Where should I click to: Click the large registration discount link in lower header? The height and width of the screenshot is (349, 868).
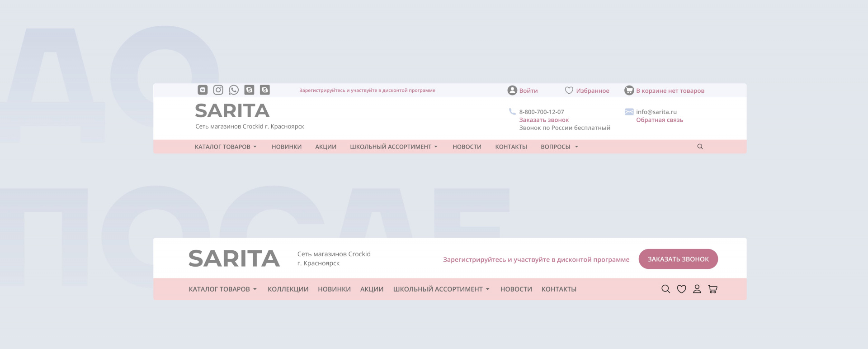click(x=536, y=260)
